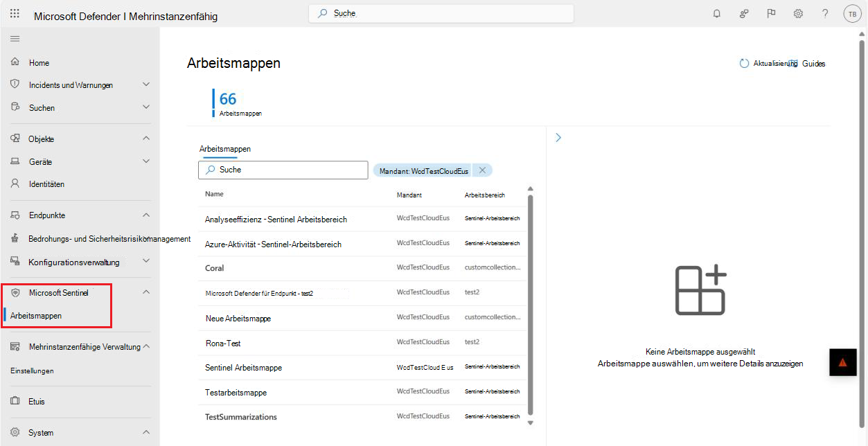
Task: Toggle the hamburger navigation menu
Action: pos(15,38)
